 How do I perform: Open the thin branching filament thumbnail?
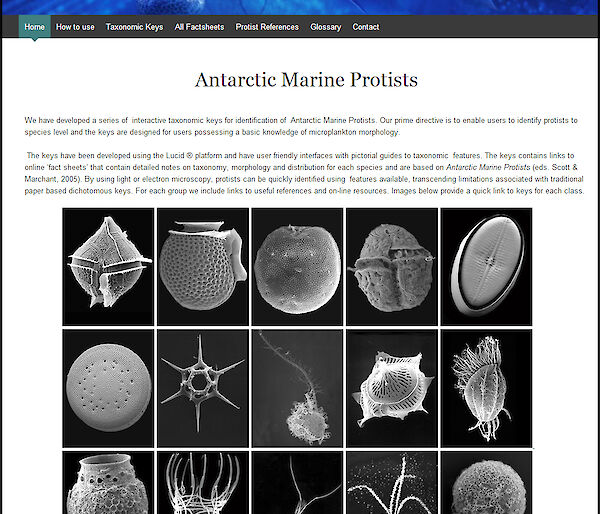tap(297, 483)
